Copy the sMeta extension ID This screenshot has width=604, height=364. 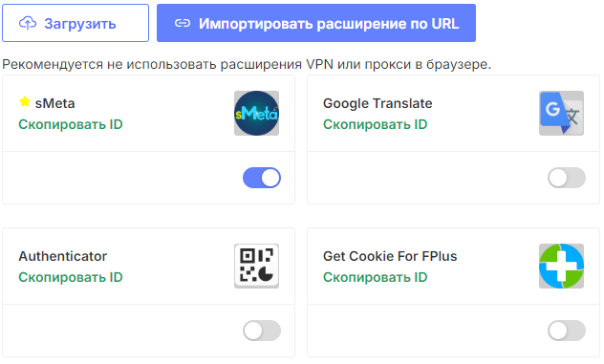pyautogui.click(x=71, y=124)
